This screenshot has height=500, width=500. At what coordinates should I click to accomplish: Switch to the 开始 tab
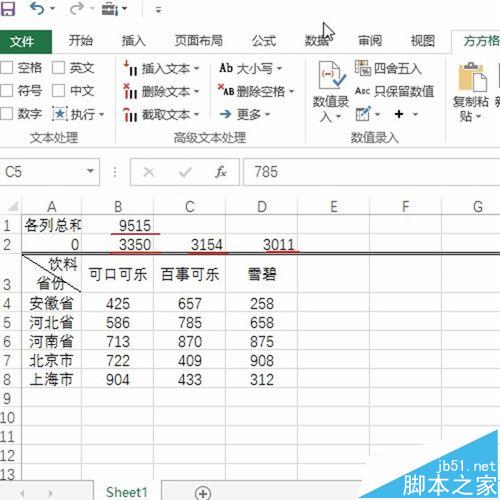(81, 41)
